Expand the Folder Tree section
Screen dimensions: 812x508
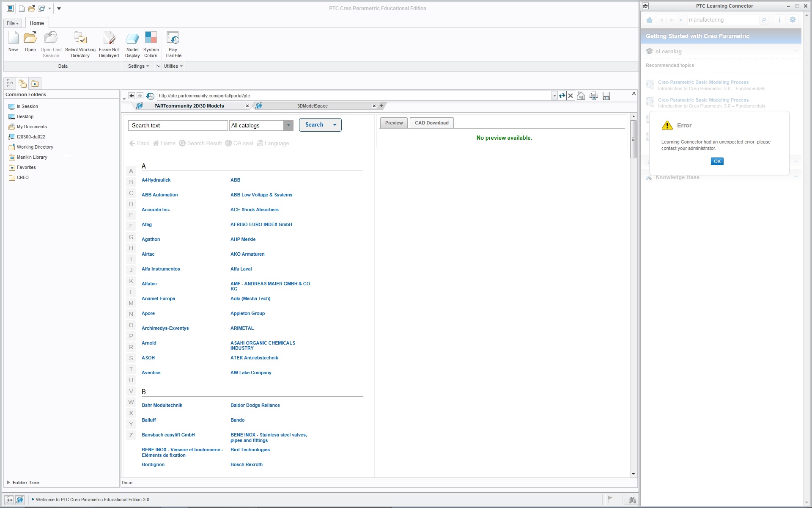[x=8, y=483]
